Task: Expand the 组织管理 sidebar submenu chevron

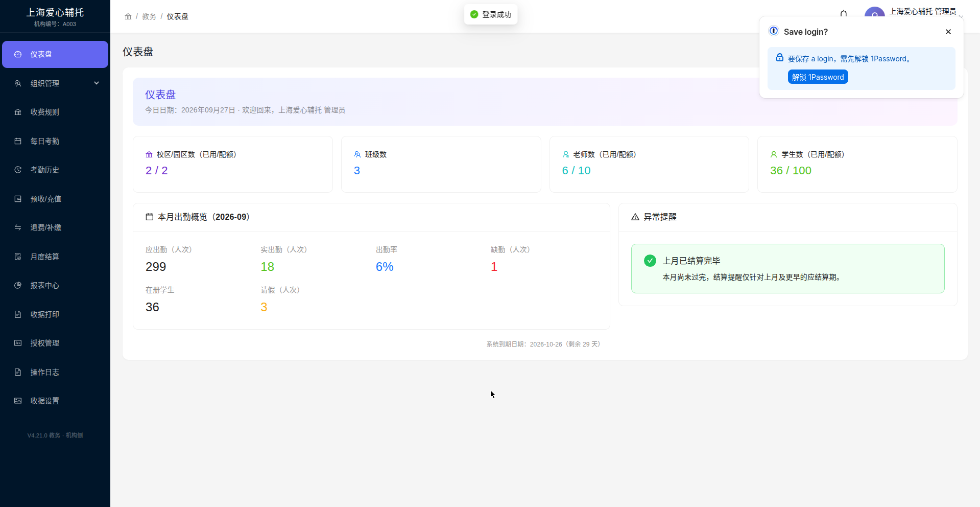Action: [x=97, y=83]
